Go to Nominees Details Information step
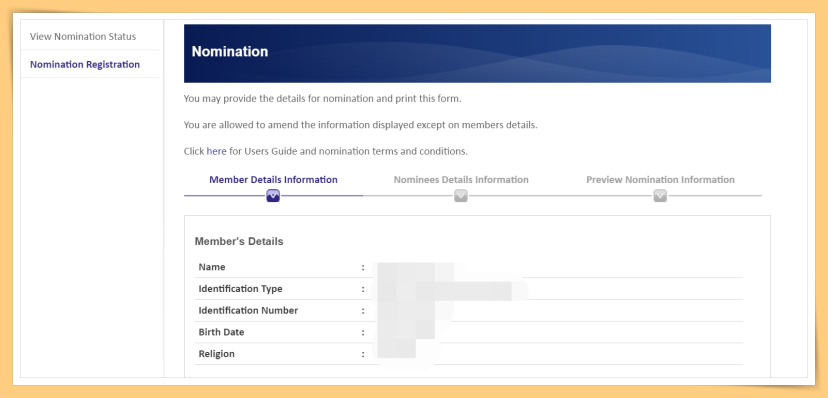Viewport: 828px width, 398px height. click(461, 179)
